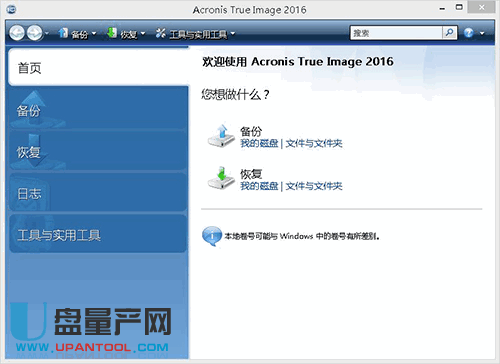This screenshot has height=364, width=500.
Task: Focus the 搜索 search field
Action: (x=396, y=33)
